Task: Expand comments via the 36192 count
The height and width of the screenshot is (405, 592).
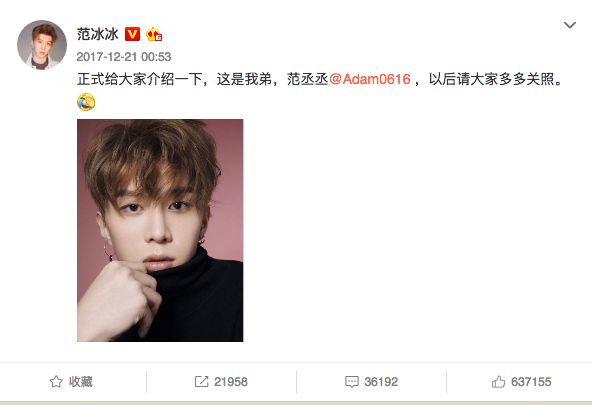Action: pos(381,382)
